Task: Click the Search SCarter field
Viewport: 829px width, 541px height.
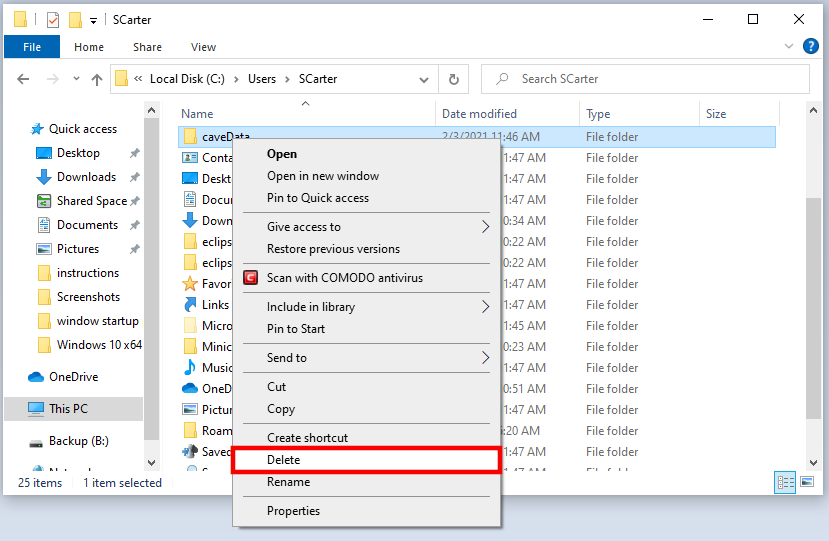Action: (645, 79)
